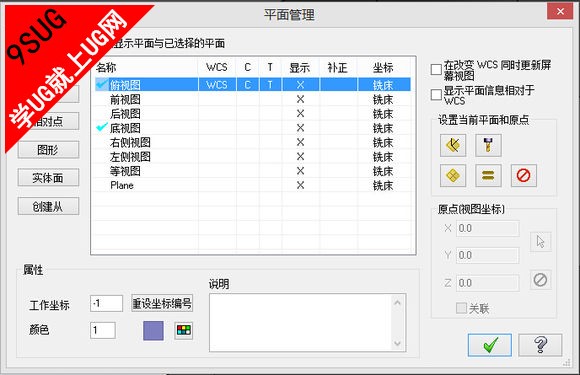Click the 坐标 column header
Screen dimensions: 580x375
pyautogui.click(x=384, y=67)
